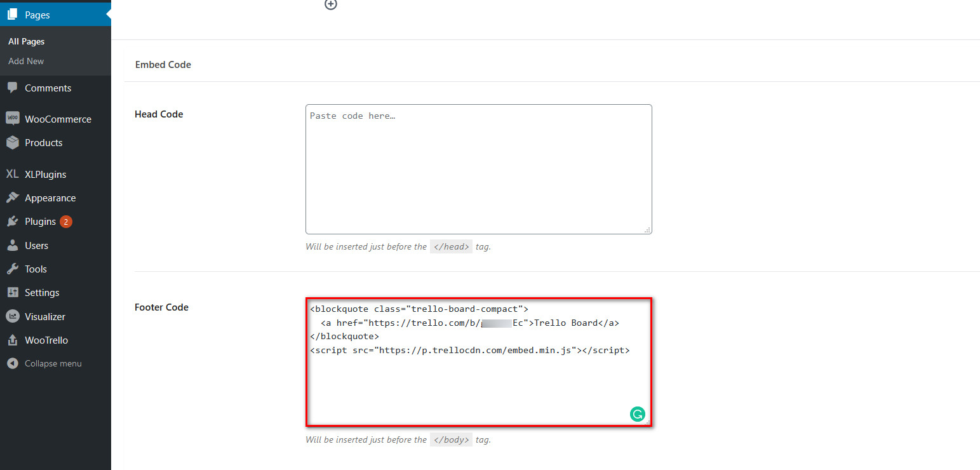Click the Products box icon
This screenshot has height=470, width=980.
13,142
